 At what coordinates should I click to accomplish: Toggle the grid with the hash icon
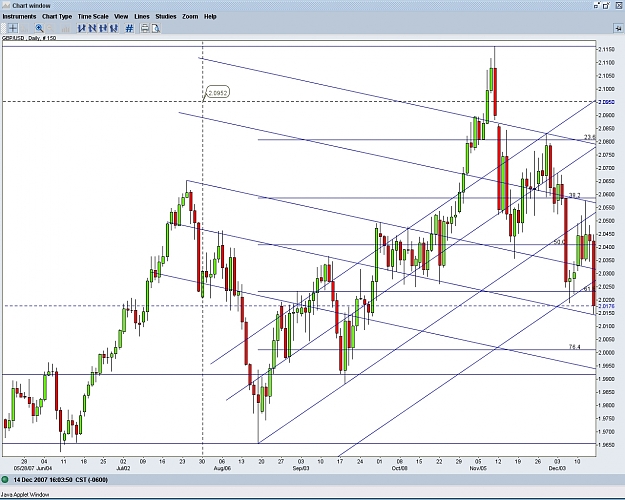pos(129,28)
